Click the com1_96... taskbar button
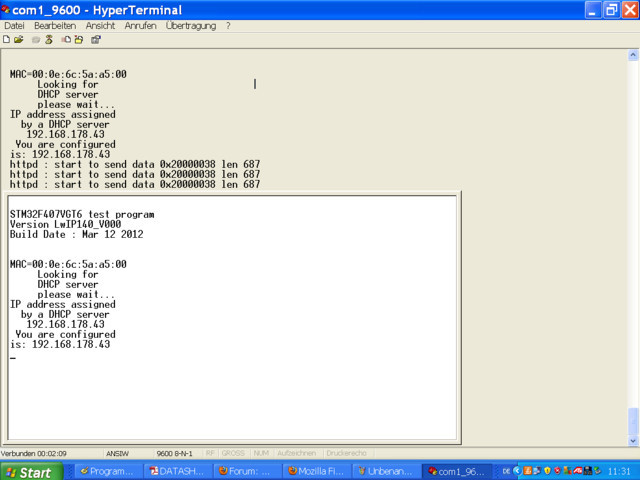Image resolution: width=640 pixels, height=480 pixels. [457, 471]
